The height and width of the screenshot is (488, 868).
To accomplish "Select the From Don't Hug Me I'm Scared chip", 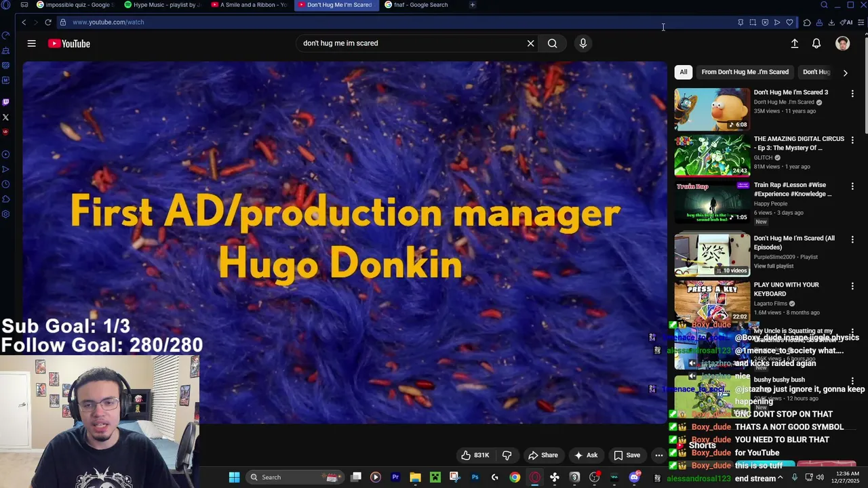I will tap(745, 72).
